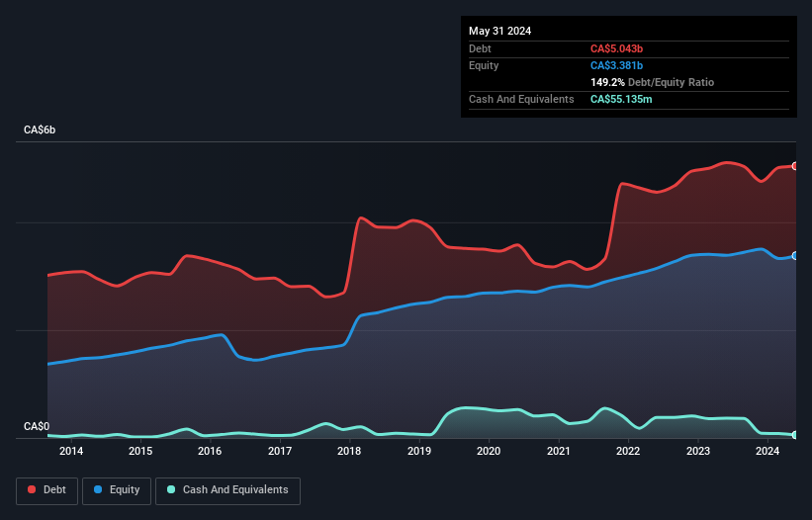Click the 2020 x-axis label

(489, 451)
